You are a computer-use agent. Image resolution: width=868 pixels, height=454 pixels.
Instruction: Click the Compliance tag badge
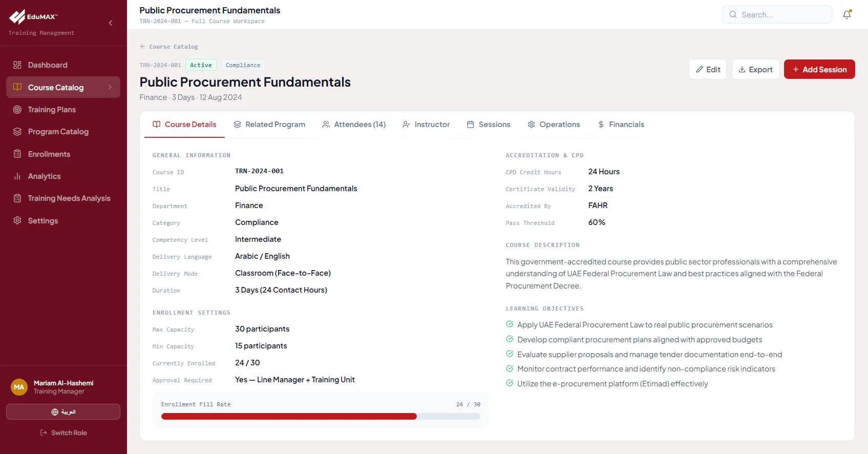tap(243, 65)
